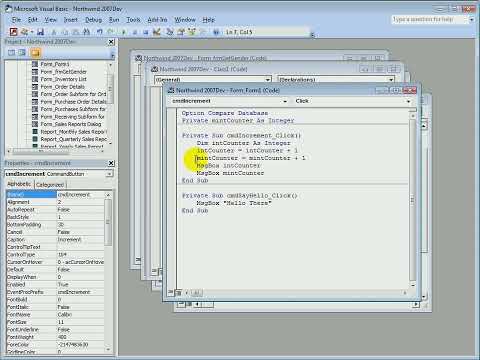Viewport: 480px width, 360px height.
Task: Open the Run menu
Action: (114, 20)
